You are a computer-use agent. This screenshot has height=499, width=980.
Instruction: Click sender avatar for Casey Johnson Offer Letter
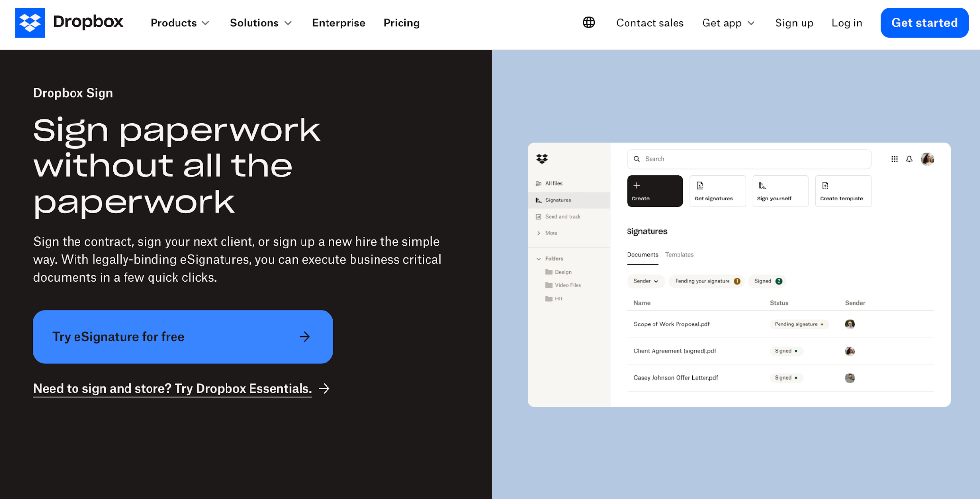[850, 378]
